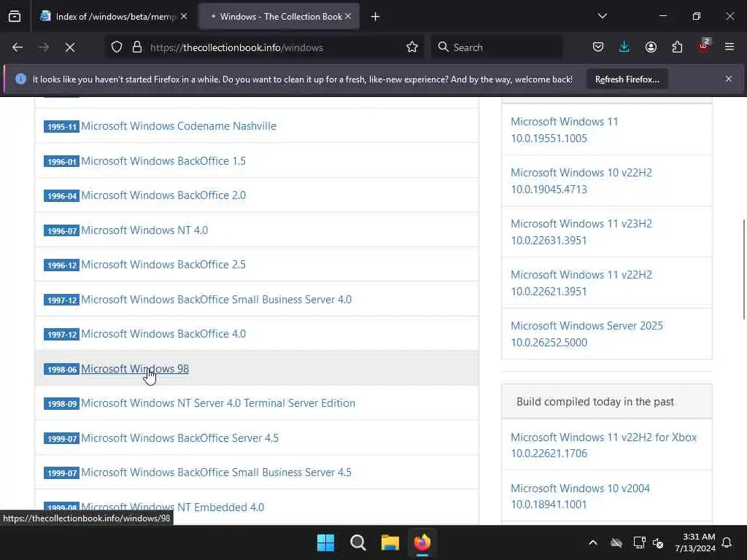
Task: Open Windows 10 v2004 10.0.18941.1001 link
Action: tap(580, 496)
